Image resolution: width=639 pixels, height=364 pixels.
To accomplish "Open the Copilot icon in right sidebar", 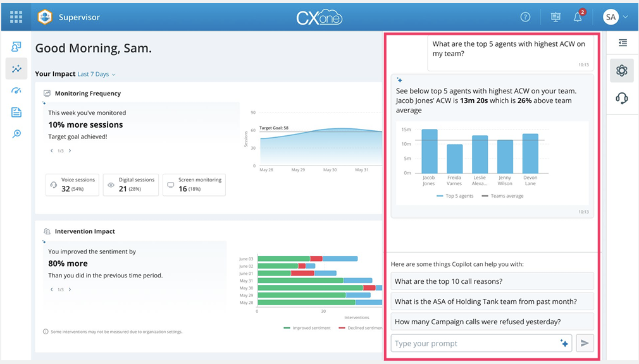I will coord(621,71).
